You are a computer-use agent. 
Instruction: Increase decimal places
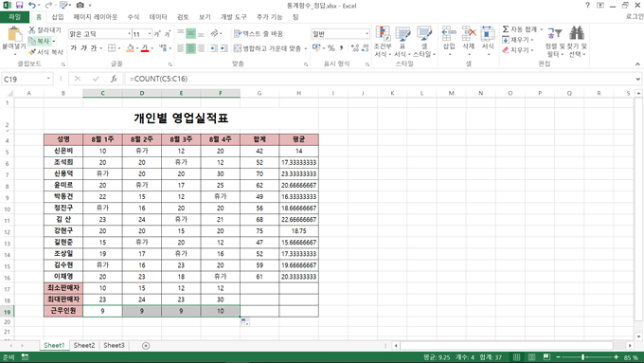(355, 48)
